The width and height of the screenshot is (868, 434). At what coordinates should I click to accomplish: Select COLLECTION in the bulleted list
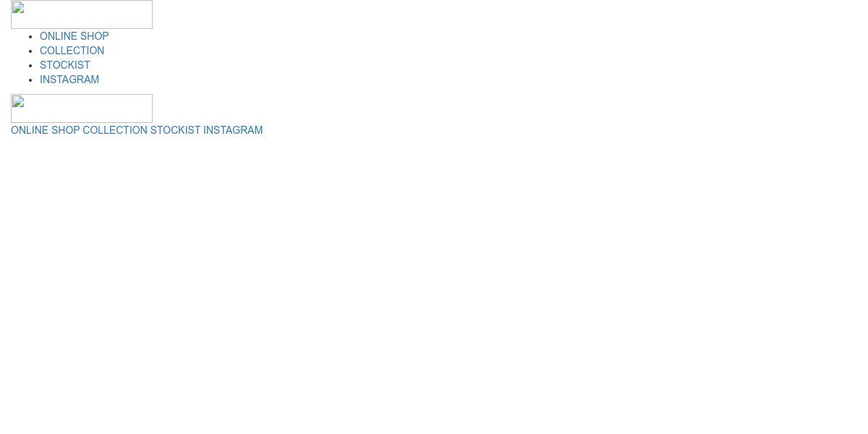72,51
